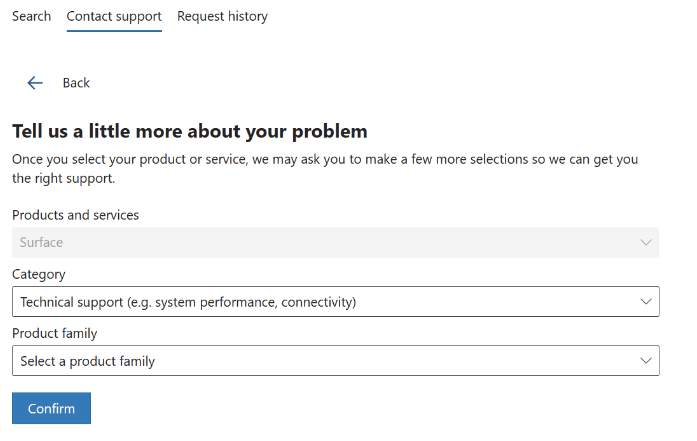Click the Back arrow icon
Screen dimensions: 697x441
pos(35,83)
